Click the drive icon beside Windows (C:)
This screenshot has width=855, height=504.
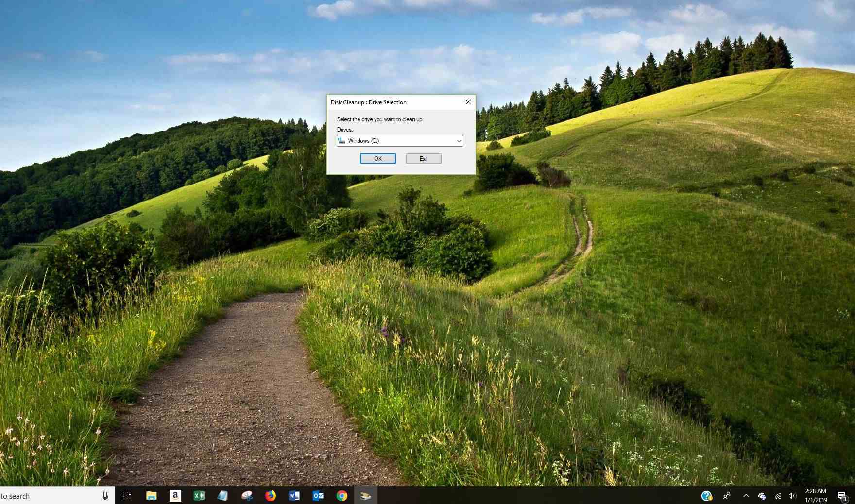(342, 140)
